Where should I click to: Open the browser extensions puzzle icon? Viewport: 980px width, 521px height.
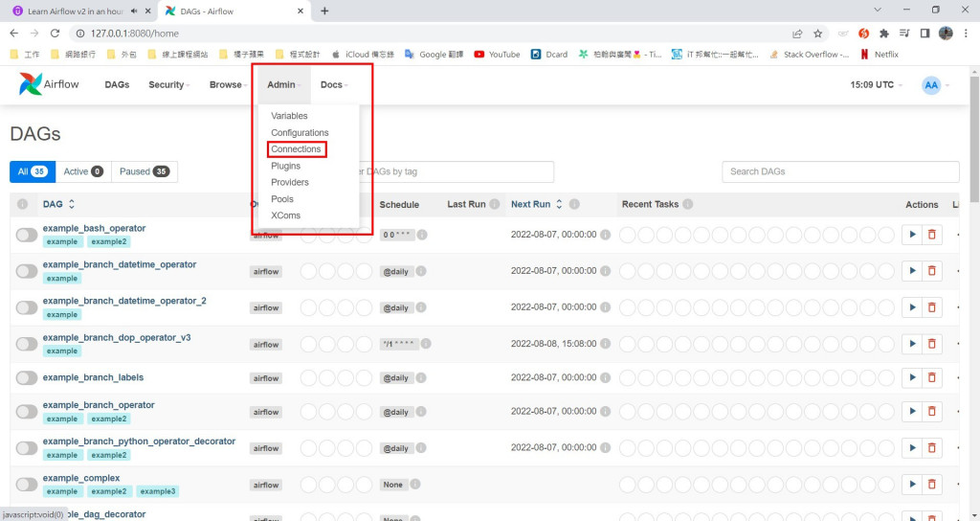click(x=883, y=34)
